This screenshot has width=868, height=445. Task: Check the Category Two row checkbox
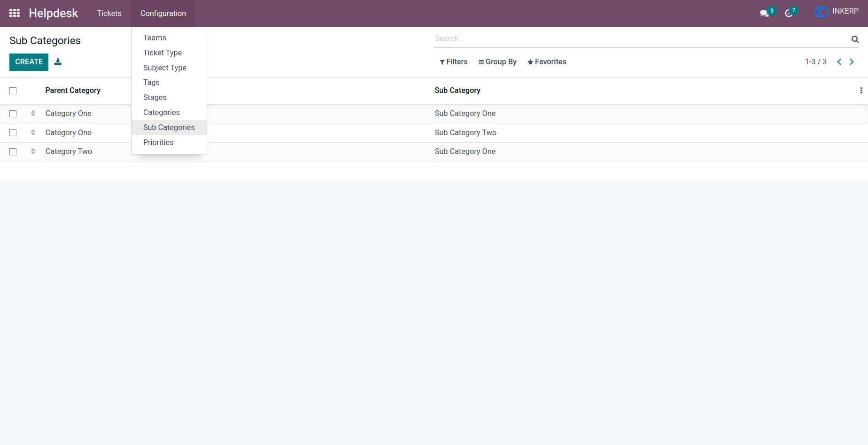click(13, 152)
